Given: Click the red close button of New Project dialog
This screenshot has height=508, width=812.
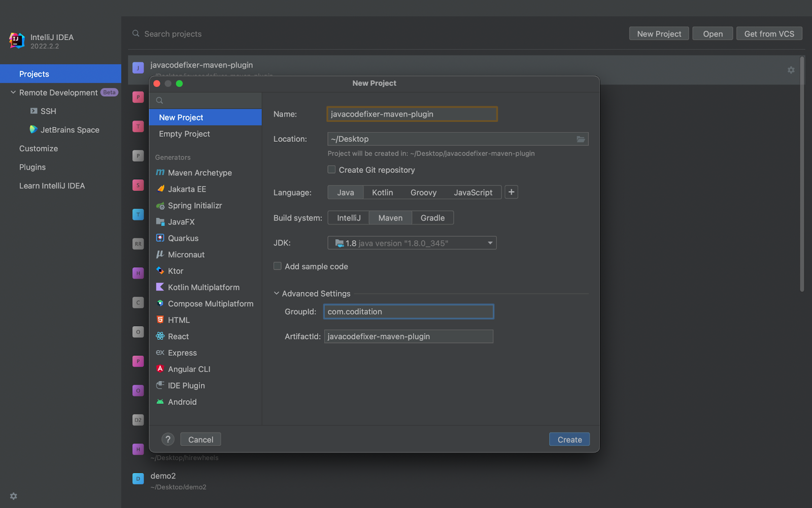Looking at the screenshot, I should tap(157, 83).
